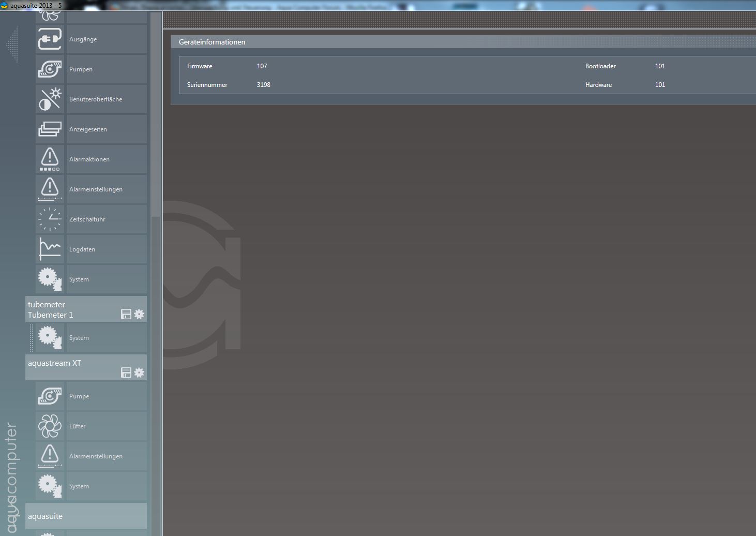Open the Pumpen pump icon

[50, 69]
